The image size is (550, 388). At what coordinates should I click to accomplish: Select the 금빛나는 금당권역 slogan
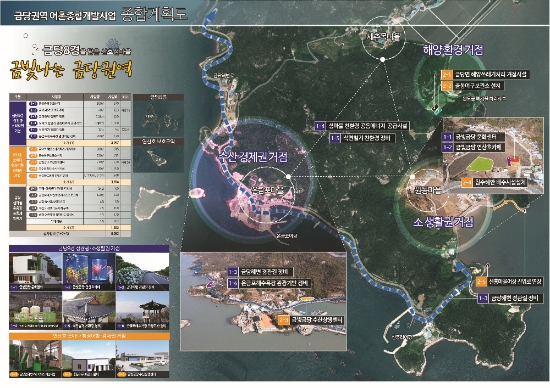71,69
